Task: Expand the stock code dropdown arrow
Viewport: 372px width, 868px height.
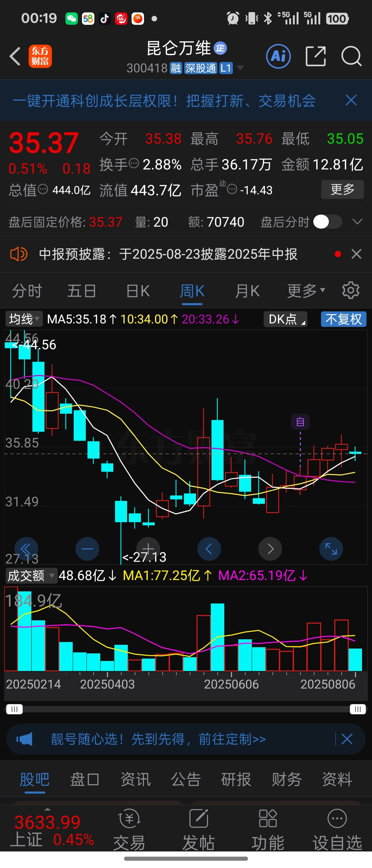Action: point(240,68)
